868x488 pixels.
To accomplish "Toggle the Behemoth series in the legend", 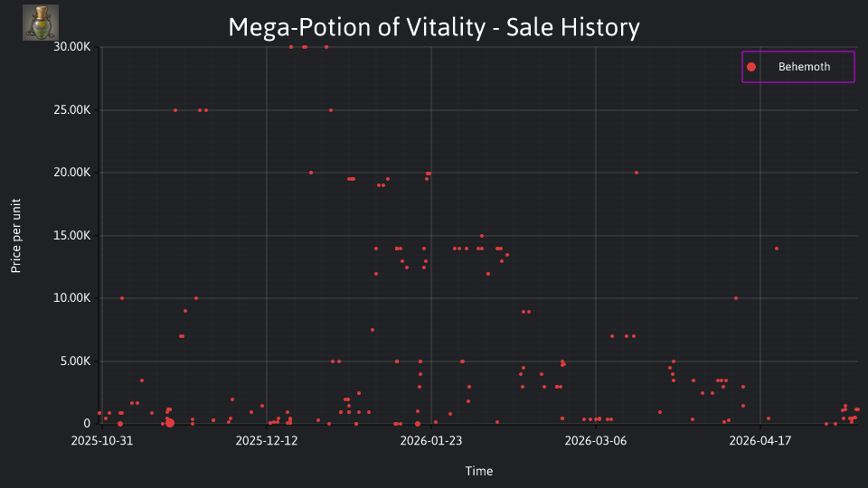I will 797,67.
